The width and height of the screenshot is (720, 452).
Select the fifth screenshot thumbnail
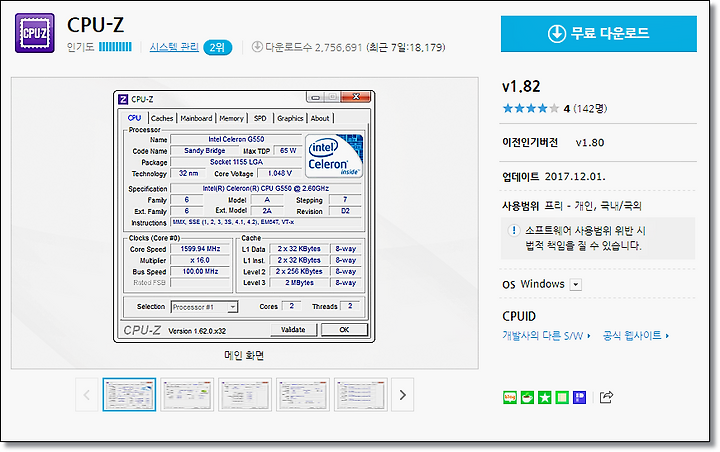pos(361,395)
